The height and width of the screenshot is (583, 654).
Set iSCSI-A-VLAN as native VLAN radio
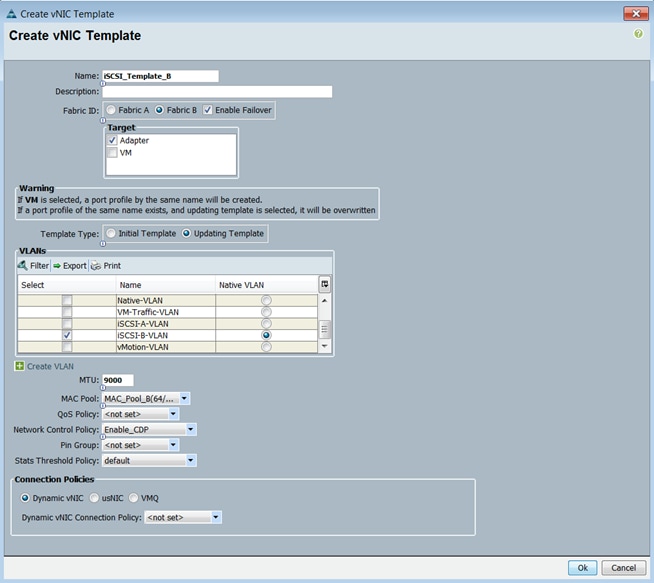pyautogui.click(x=266, y=324)
